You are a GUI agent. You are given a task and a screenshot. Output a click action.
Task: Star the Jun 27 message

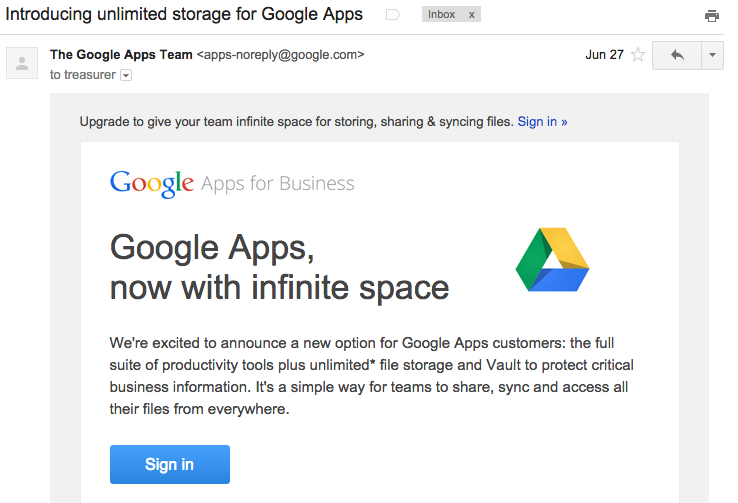638,55
